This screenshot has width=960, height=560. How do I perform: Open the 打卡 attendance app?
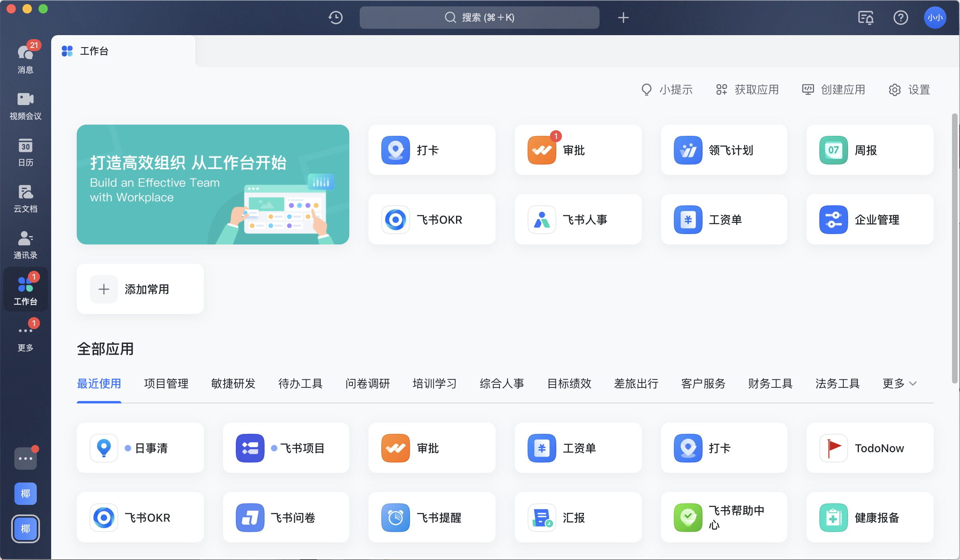coord(432,150)
